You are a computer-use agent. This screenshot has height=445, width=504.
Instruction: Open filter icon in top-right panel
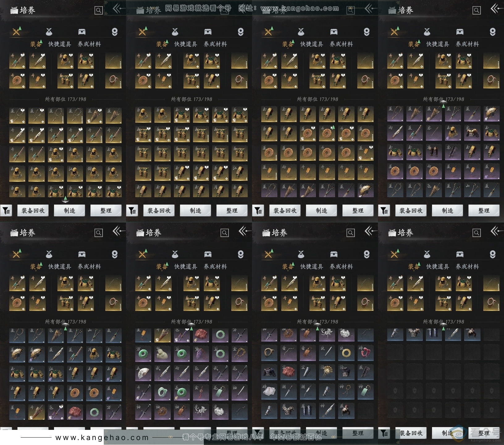[384, 210]
